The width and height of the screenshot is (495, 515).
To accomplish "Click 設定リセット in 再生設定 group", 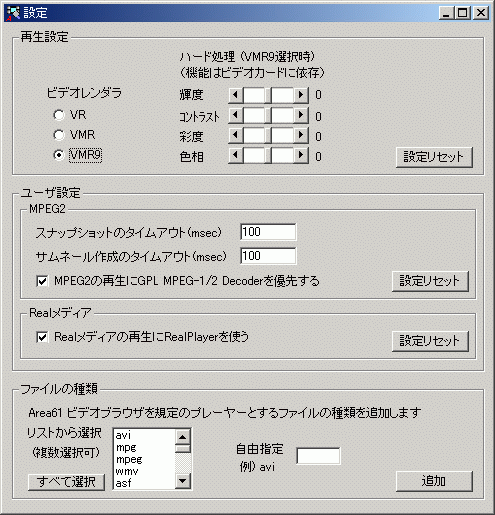I will 434,157.
